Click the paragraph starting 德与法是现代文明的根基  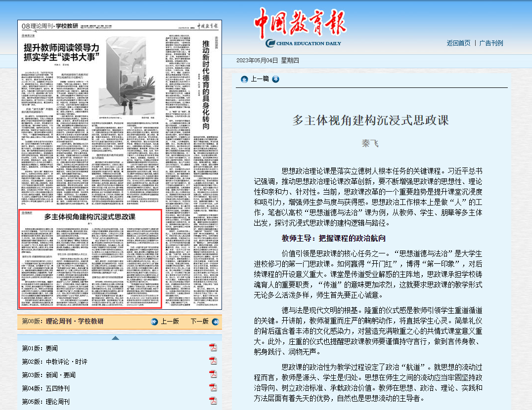pos(368,331)
